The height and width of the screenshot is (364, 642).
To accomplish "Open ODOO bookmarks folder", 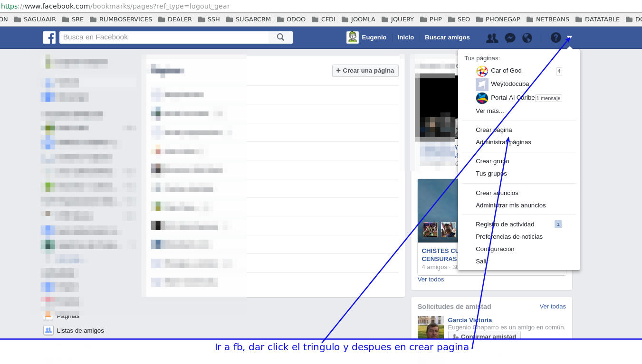I will coord(291,19).
